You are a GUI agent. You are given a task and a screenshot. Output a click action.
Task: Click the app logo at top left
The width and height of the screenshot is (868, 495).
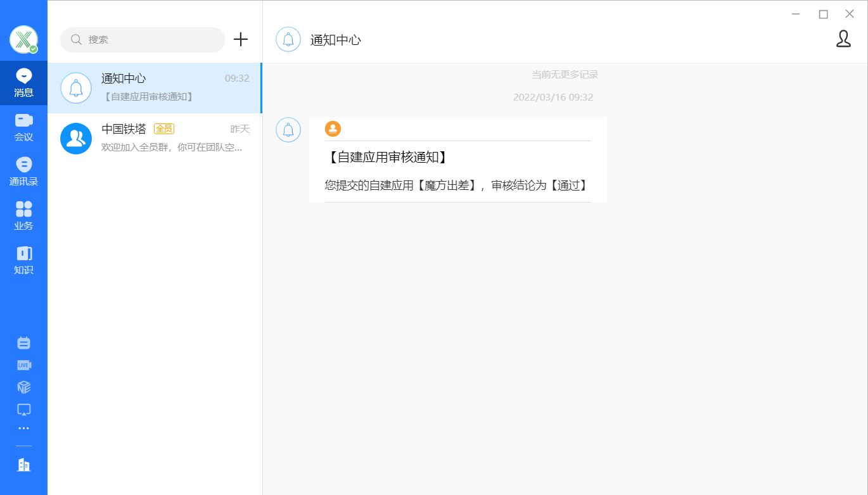tap(23, 39)
